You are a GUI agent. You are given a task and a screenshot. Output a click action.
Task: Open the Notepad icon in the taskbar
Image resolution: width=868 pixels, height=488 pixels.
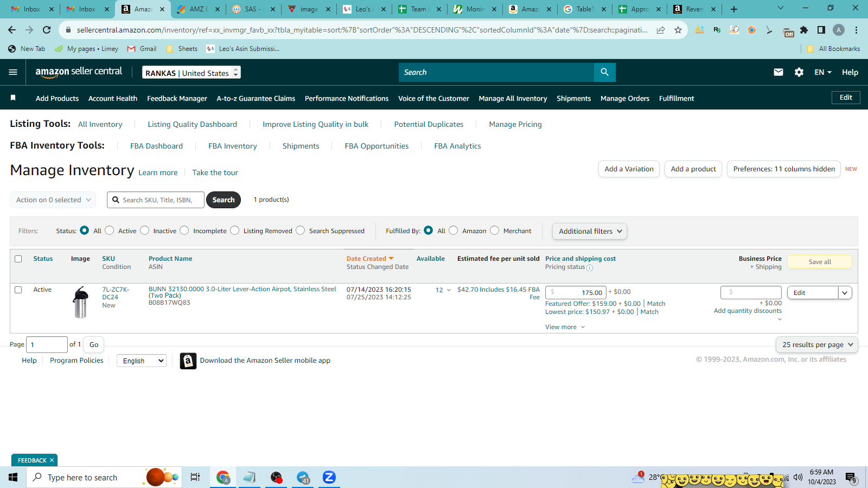click(x=250, y=477)
